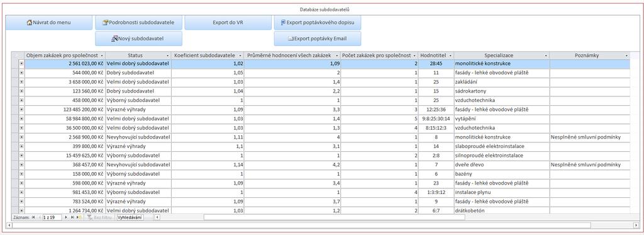The width and height of the screenshot is (644, 235).
Task: Select the datasheet's select-all corner cell
Action: pos(18,55)
